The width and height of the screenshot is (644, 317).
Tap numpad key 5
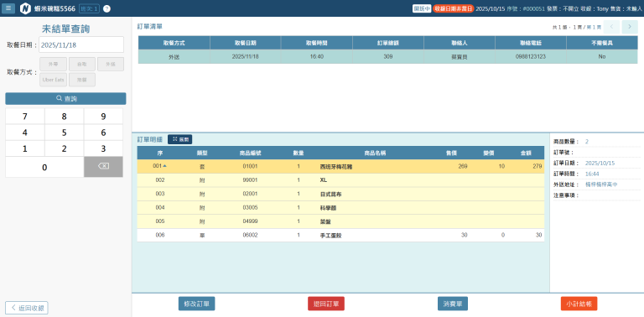pos(64,133)
